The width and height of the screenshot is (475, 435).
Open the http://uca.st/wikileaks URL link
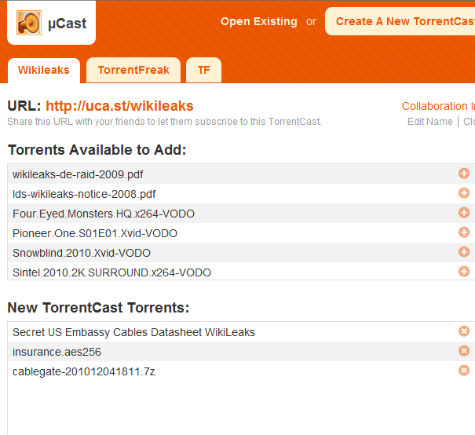pos(119,106)
